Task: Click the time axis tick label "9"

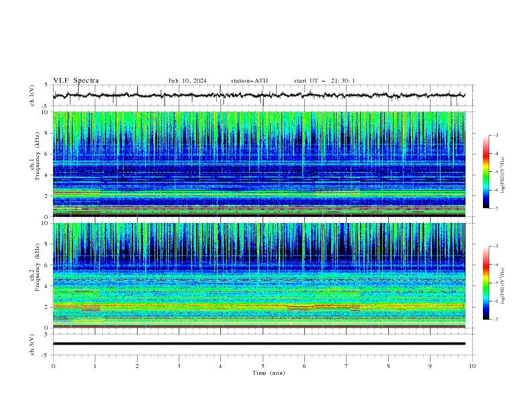Action: (x=430, y=366)
